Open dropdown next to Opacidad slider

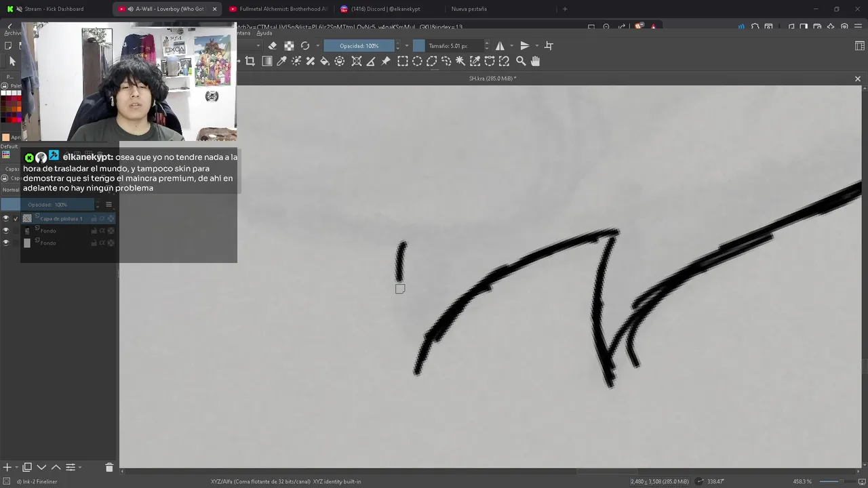click(x=406, y=45)
